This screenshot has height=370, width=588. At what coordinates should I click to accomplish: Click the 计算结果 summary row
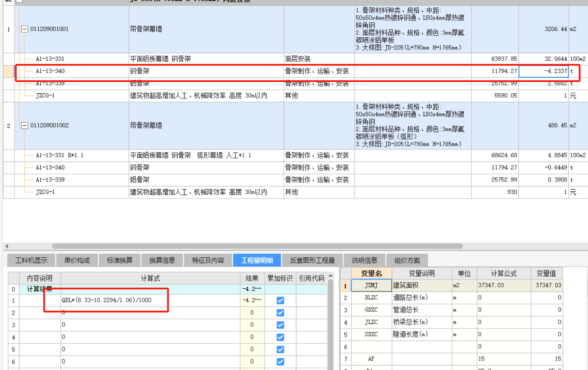(x=167, y=289)
